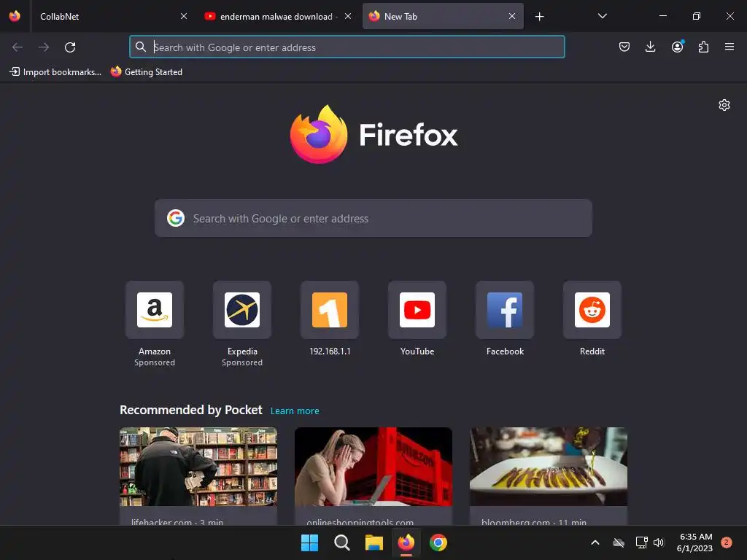Open the Extensions button
The width and height of the screenshot is (747, 560).
[x=703, y=47]
